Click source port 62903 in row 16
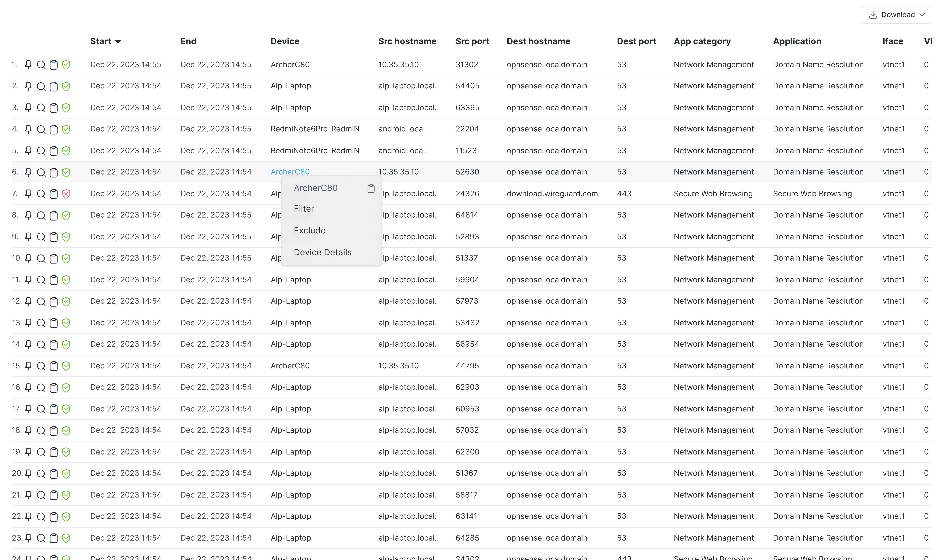944x560 pixels. 467,387
